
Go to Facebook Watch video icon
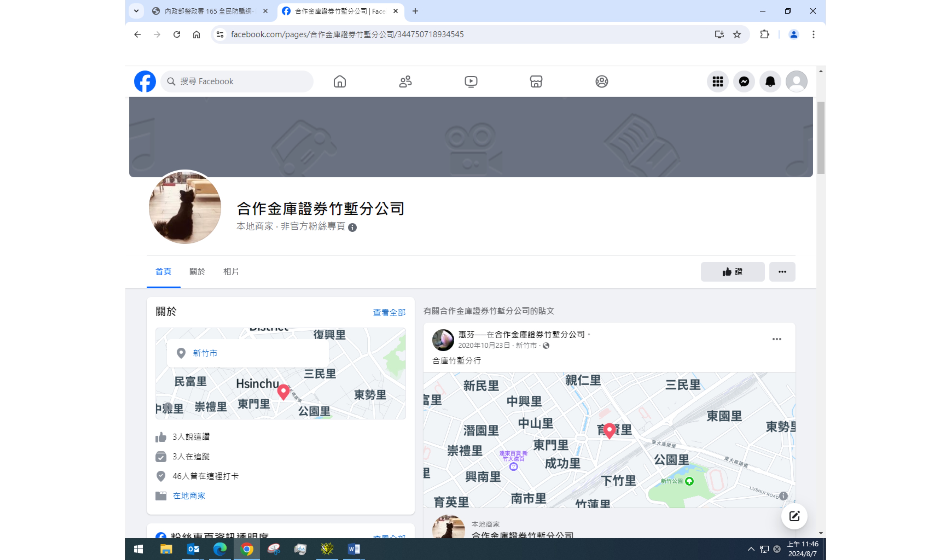(471, 81)
